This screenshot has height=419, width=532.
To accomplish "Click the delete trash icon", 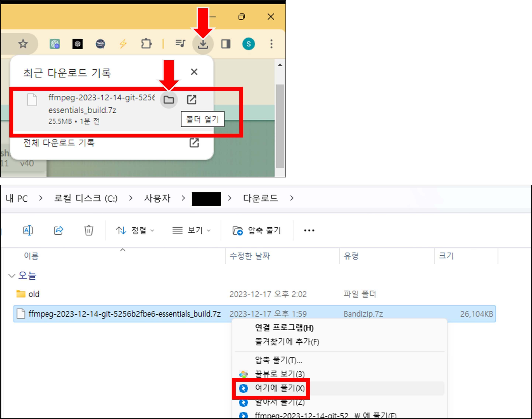I will click(89, 230).
